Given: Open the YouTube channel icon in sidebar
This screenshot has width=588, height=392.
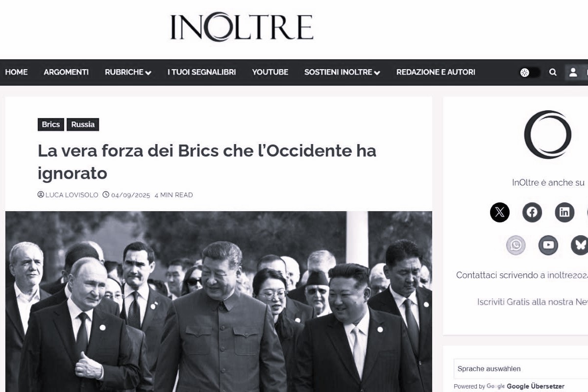Looking at the screenshot, I should pyautogui.click(x=548, y=245).
